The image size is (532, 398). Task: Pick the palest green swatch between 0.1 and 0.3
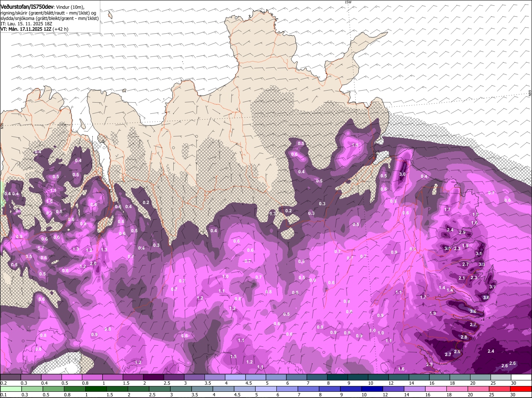click(x=10, y=389)
